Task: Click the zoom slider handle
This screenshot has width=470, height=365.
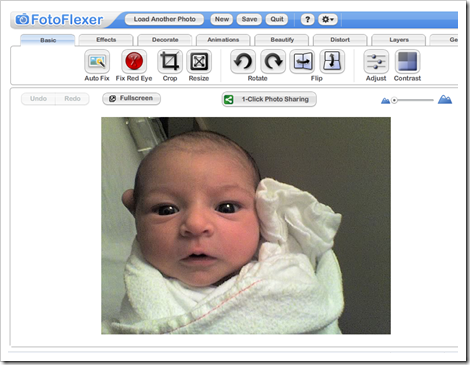Action: click(394, 100)
